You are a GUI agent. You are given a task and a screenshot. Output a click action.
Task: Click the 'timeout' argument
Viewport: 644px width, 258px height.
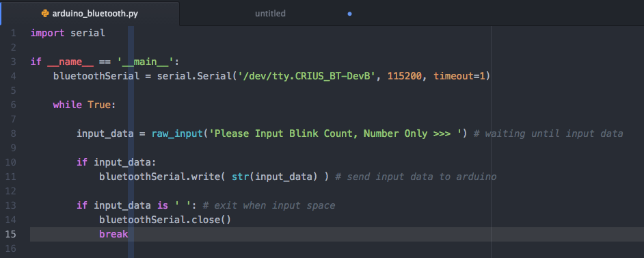tap(453, 76)
